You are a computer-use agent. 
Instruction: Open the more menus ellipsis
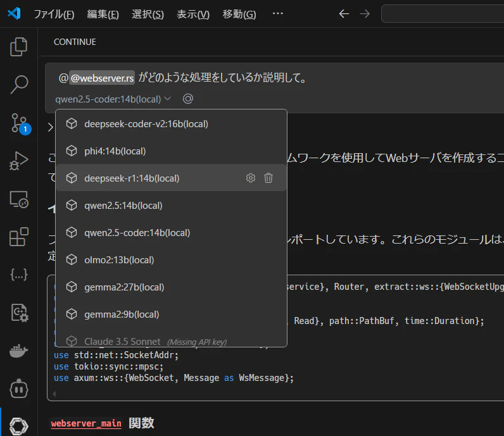278,13
